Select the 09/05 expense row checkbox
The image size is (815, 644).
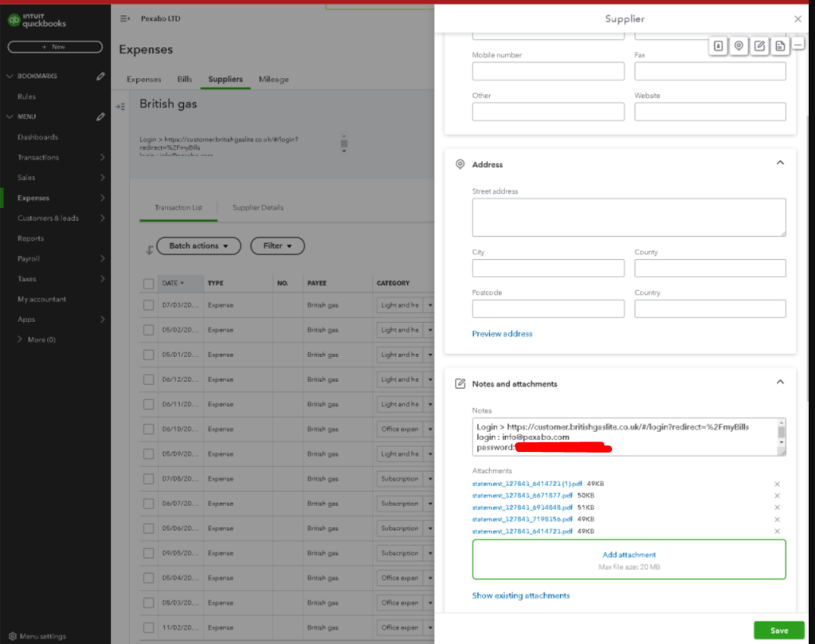pyautogui.click(x=149, y=553)
